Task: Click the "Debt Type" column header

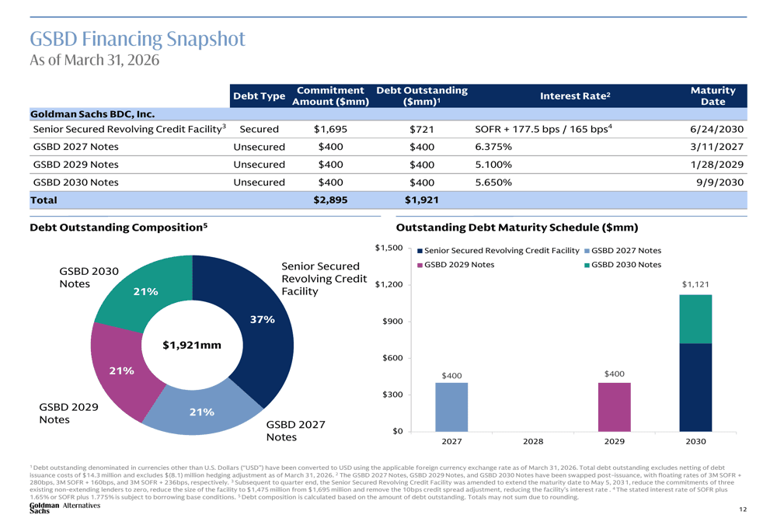Action: pos(260,96)
